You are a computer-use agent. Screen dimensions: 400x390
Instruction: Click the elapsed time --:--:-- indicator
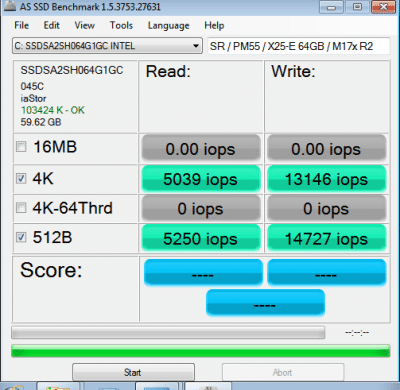357,332
